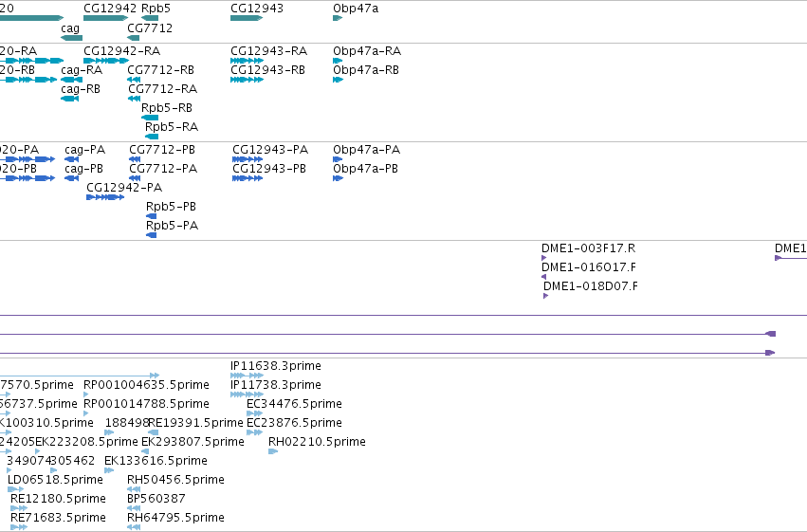Screen dimensions: 807x532
Task: Click transcript CG7712-RA
Action: (163, 89)
